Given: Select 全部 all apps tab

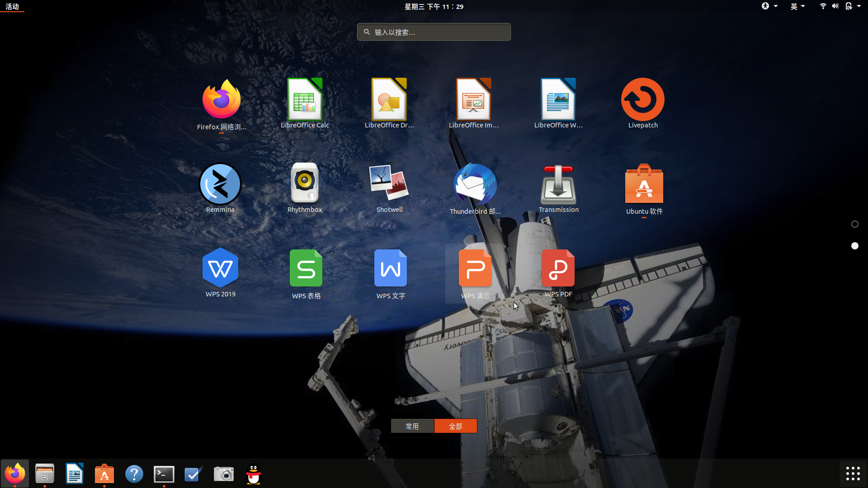Looking at the screenshot, I should click(455, 426).
